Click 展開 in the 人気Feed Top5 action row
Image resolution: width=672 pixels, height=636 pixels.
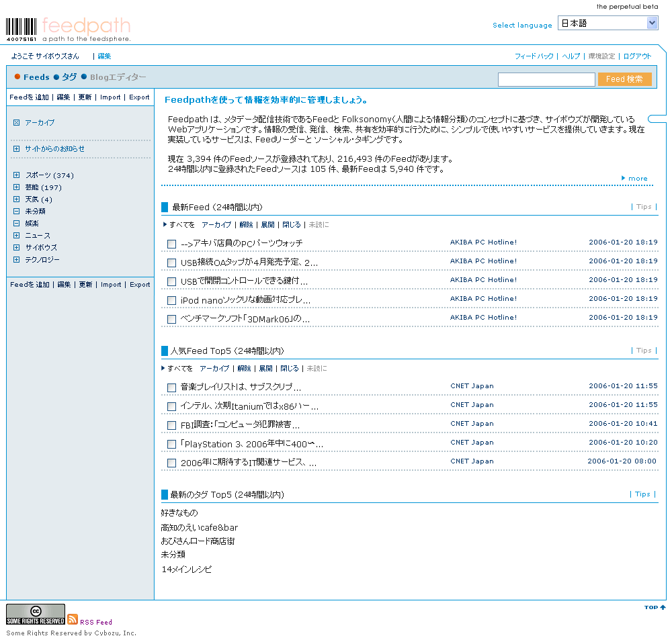pos(265,368)
